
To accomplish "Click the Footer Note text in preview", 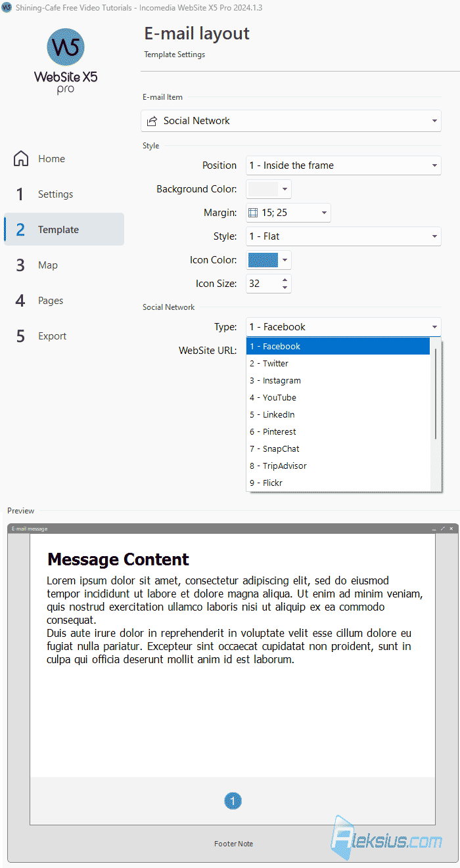I will [233, 844].
